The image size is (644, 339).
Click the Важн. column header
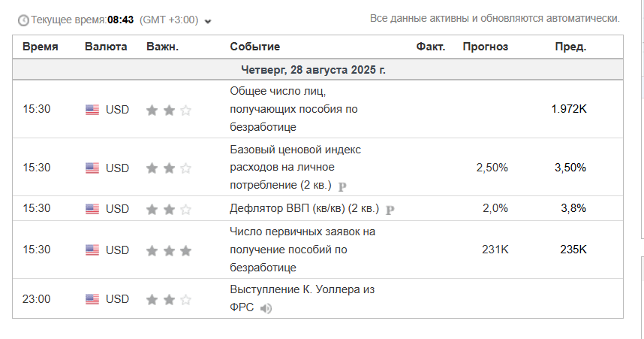(x=163, y=47)
